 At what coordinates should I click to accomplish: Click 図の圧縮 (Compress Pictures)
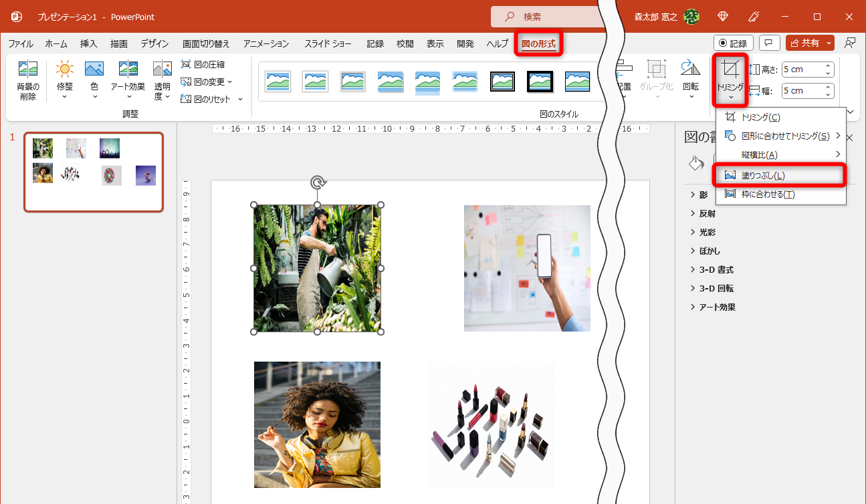203,64
